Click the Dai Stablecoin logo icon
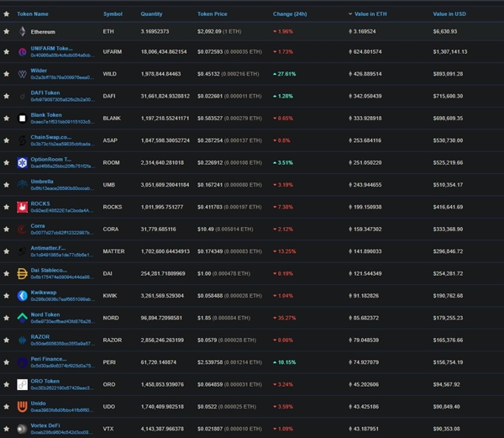 coord(22,274)
